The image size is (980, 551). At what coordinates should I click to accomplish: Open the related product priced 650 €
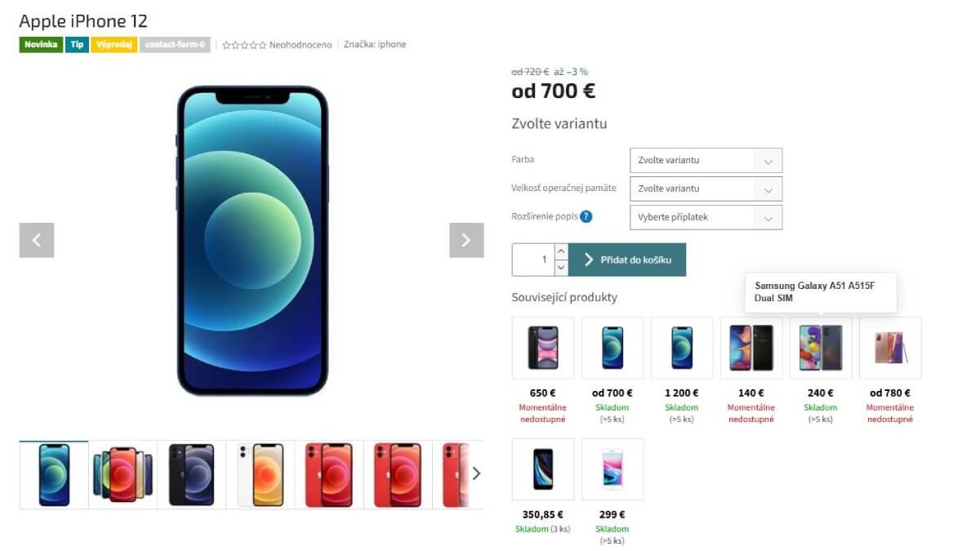(543, 348)
